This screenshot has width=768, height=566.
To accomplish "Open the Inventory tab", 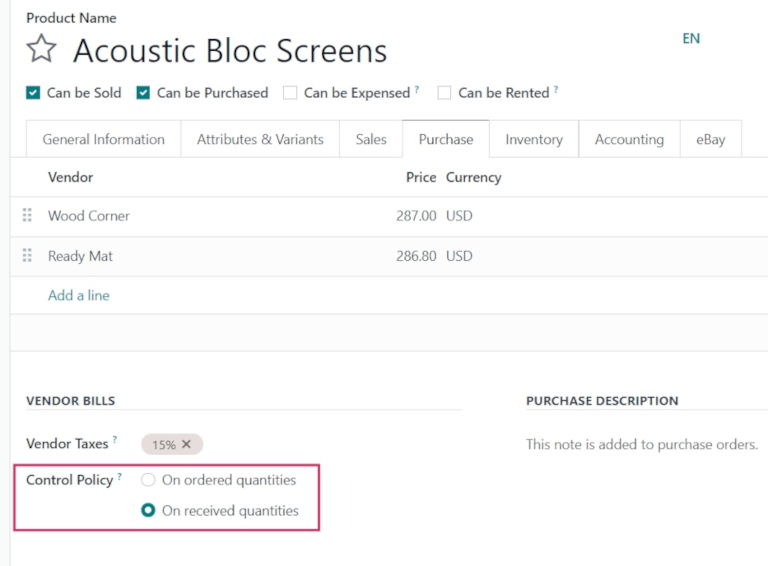I will click(x=533, y=140).
